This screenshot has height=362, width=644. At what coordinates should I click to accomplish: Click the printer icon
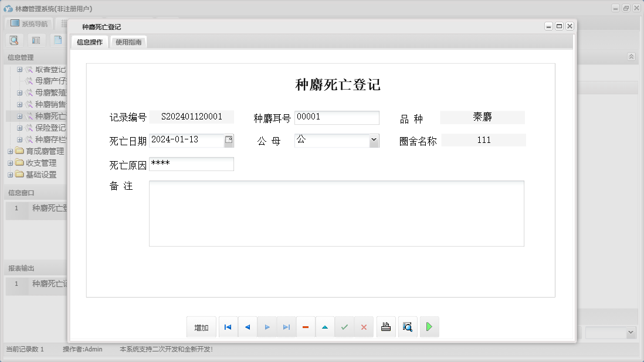[385, 327]
